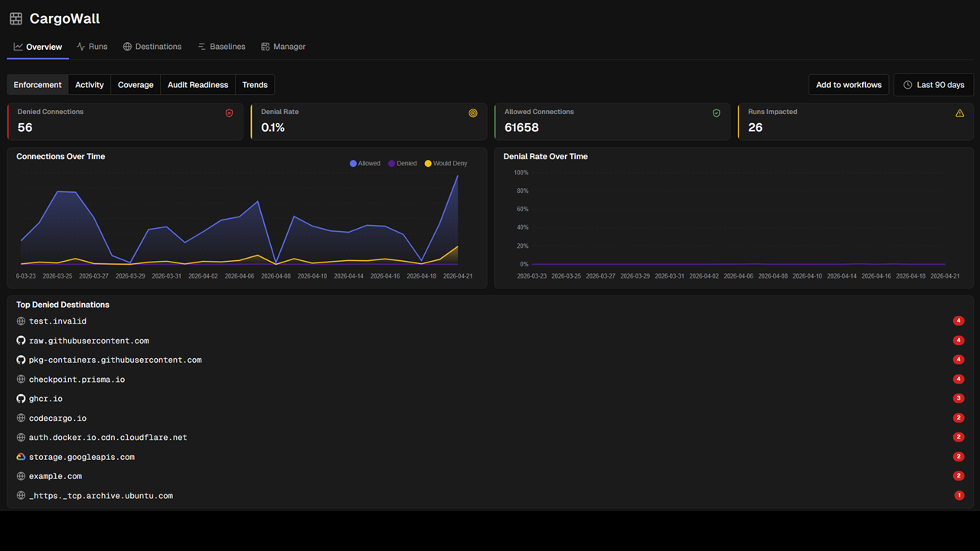Screen dimensions: 980x551
Task: Click the Top Denied Destinations heading
Action: [x=63, y=305]
